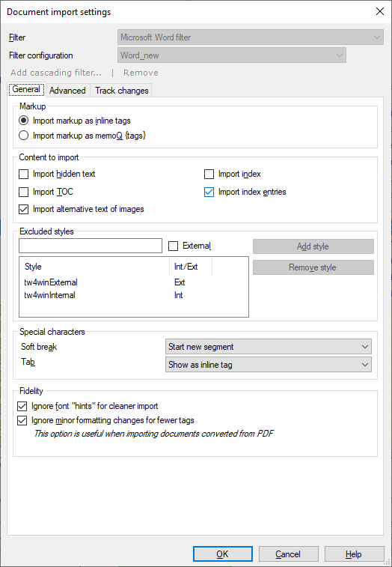The image size is (392, 567).
Task: Switch to the Advanced tab
Action: pos(67,91)
